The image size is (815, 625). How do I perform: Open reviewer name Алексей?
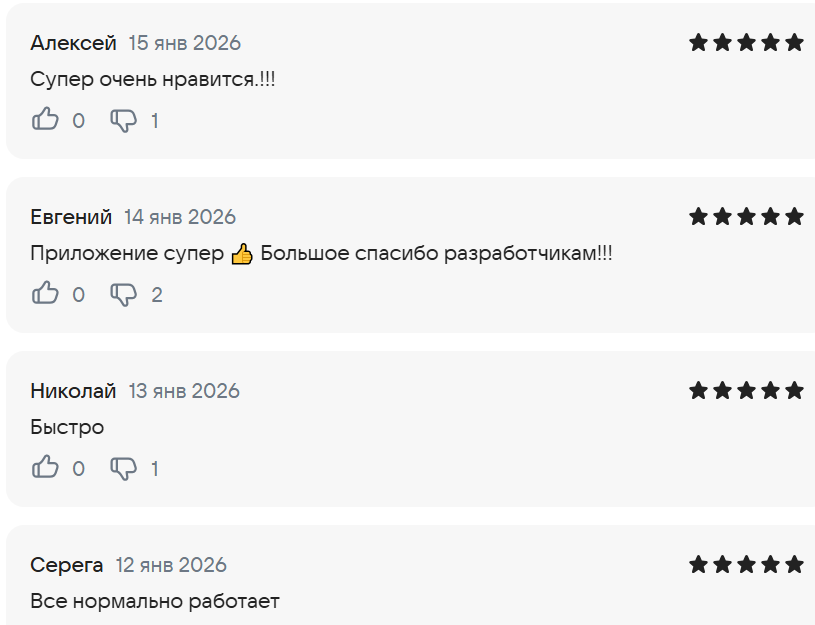click(x=73, y=43)
